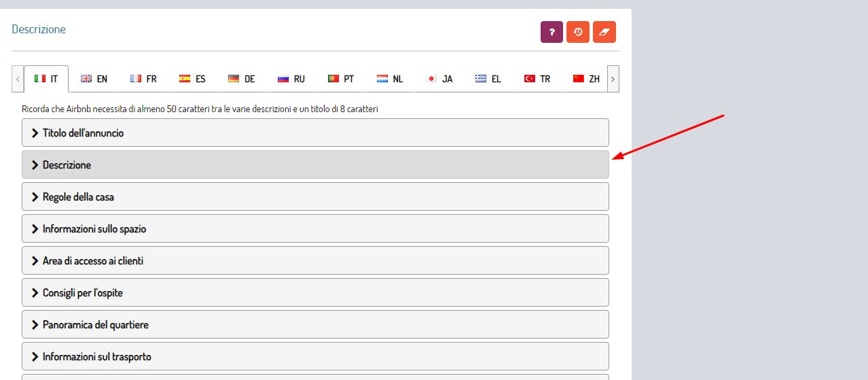The height and width of the screenshot is (380, 868).
Task: Expand the Panoramica del quartiere section
Action: [x=315, y=324]
